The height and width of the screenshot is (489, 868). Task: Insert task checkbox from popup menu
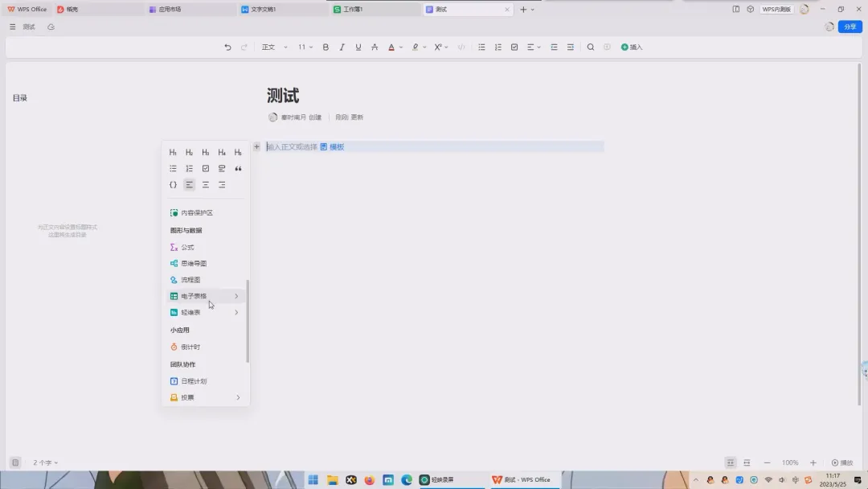[206, 168]
